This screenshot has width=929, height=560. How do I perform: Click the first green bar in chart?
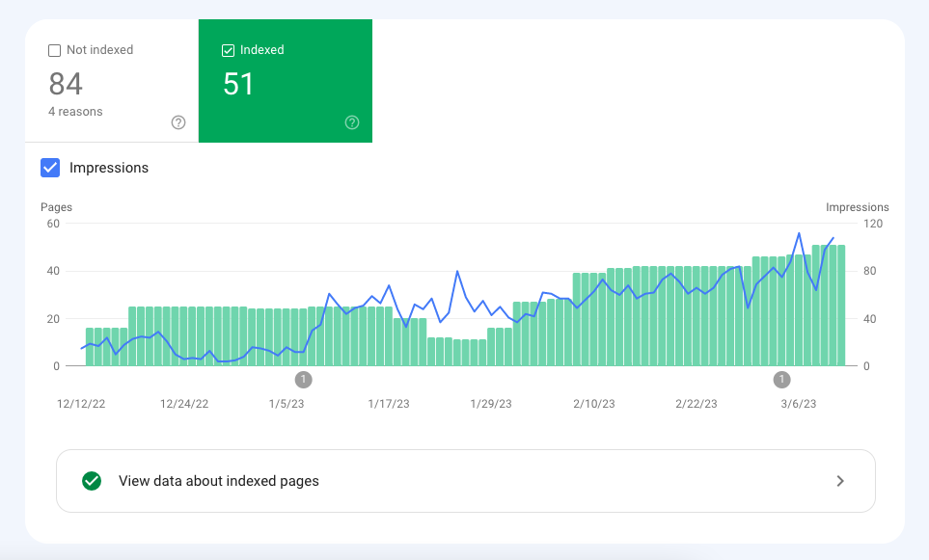(90, 347)
